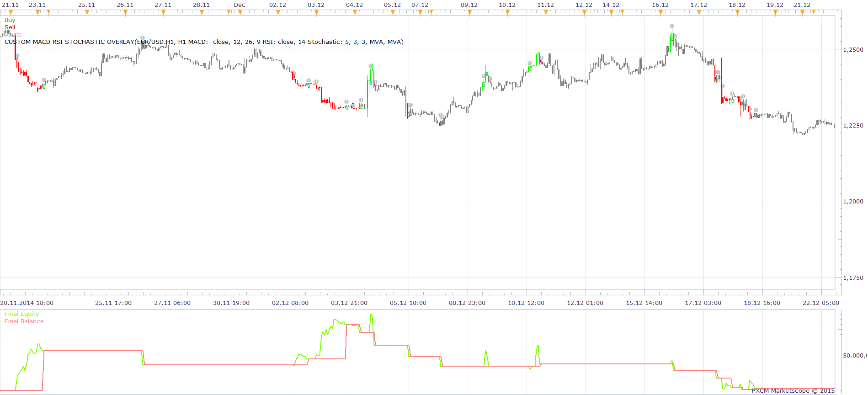Click the 10.12 12:00 time axis label

pos(526,303)
